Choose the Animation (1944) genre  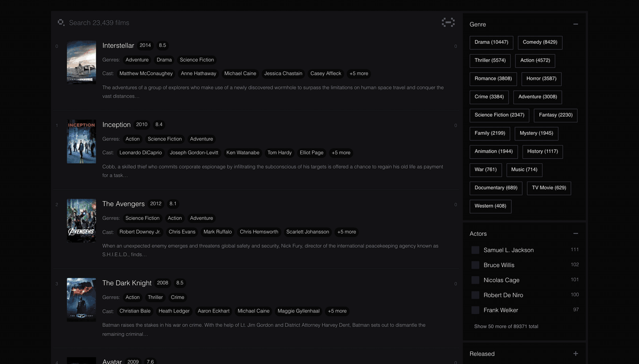(x=494, y=152)
